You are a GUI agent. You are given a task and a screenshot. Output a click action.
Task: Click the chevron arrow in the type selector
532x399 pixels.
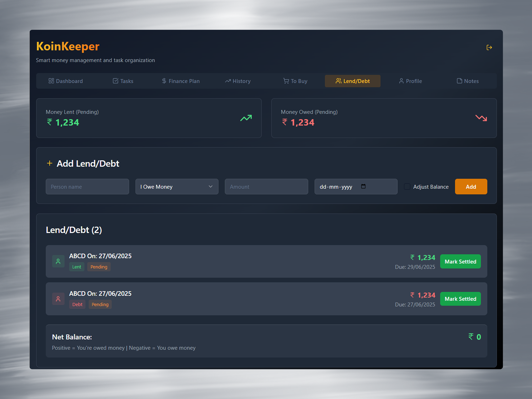click(210, 187)
